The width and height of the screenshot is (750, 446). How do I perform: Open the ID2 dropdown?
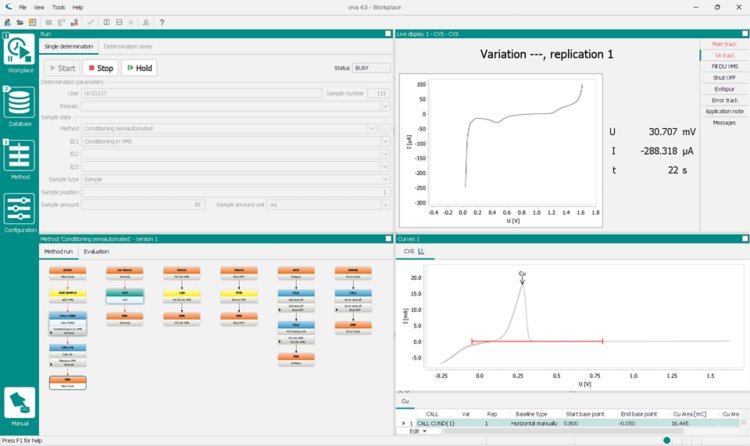pos(385,154)
